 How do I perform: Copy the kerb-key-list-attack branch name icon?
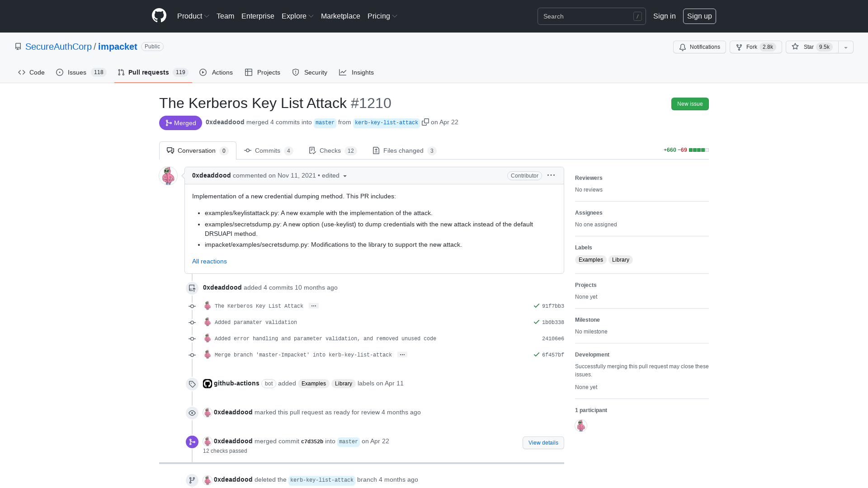tap(425, 122)
